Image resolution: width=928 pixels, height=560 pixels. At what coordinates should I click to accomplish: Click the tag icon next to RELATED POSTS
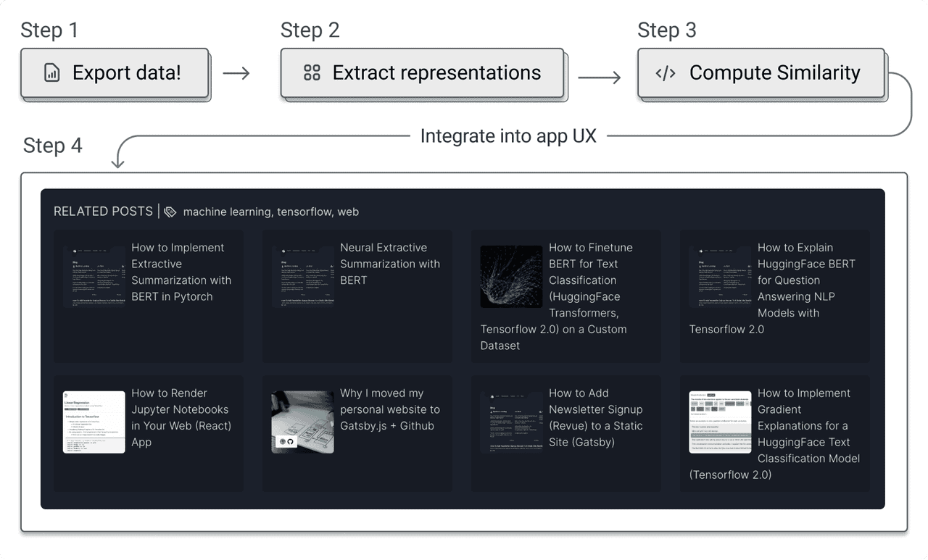(170, 212)
